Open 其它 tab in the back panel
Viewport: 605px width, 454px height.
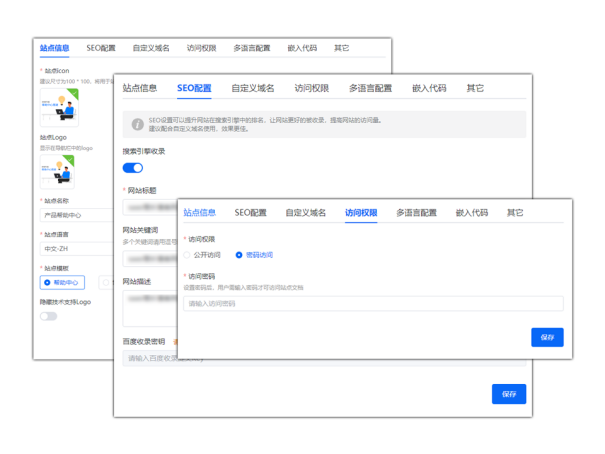point(341,48)
